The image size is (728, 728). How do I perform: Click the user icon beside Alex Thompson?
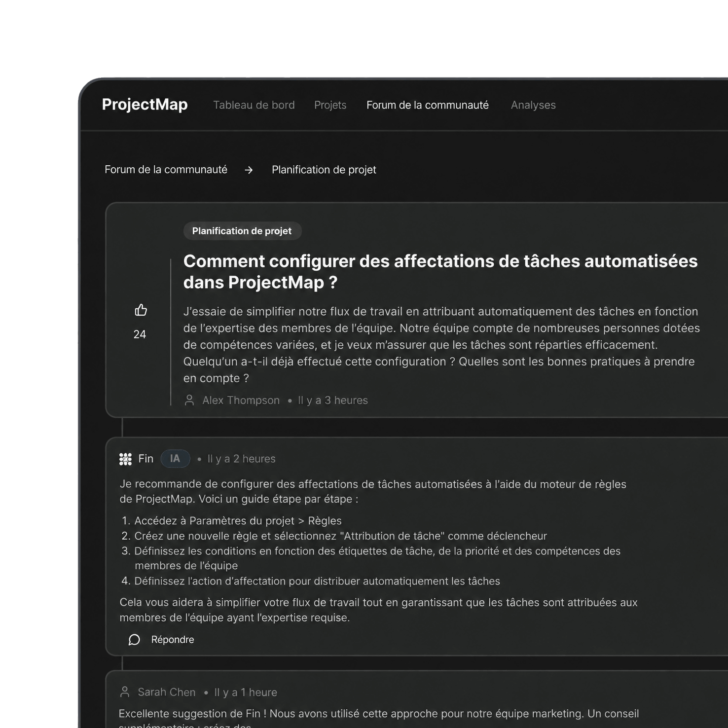tap(189, 400)
